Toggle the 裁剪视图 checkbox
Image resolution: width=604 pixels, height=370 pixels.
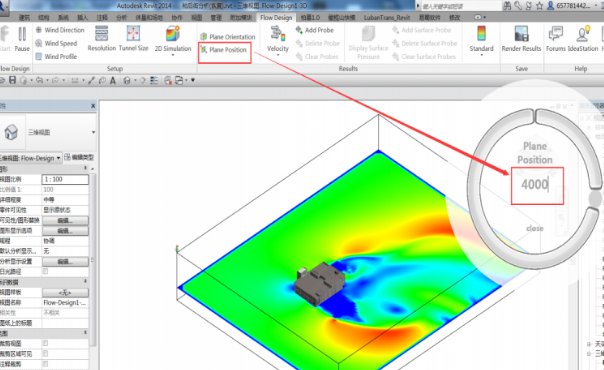pos(45,343)
